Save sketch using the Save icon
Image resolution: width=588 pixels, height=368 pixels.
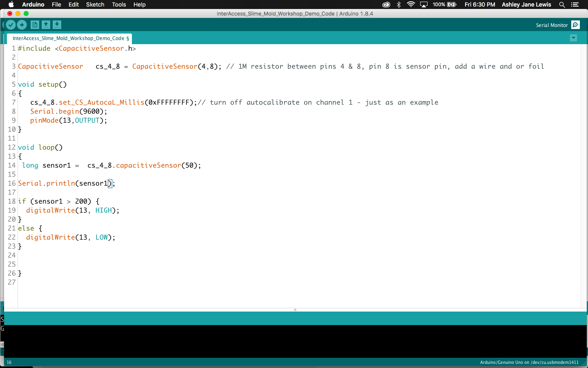coord(57,25)
